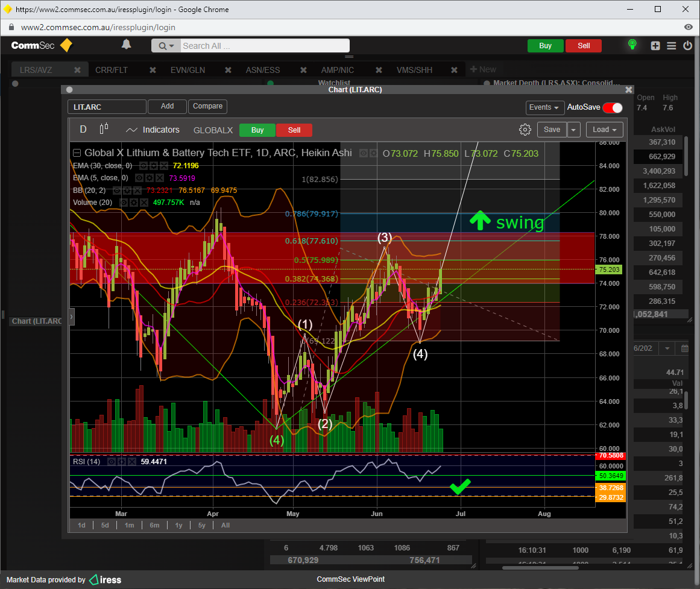The width and height of the screenshot is (700, 589).
Task: Toggle visibility of RSI (14)
Action: pos(112,462)
